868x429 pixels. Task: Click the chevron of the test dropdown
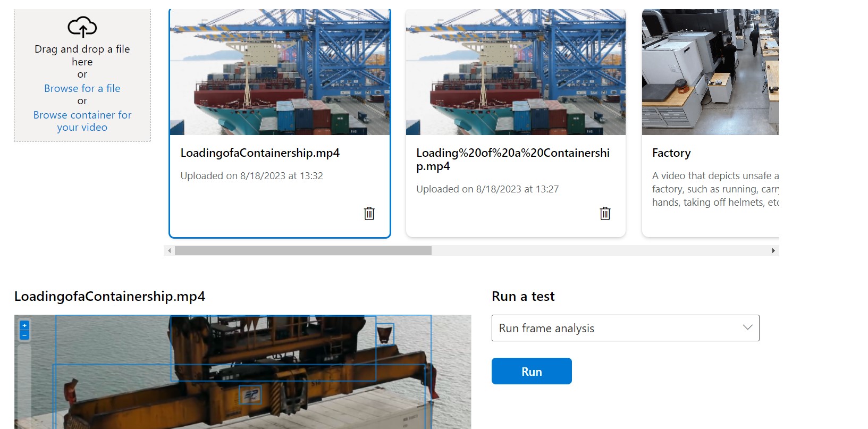point(747,327)
